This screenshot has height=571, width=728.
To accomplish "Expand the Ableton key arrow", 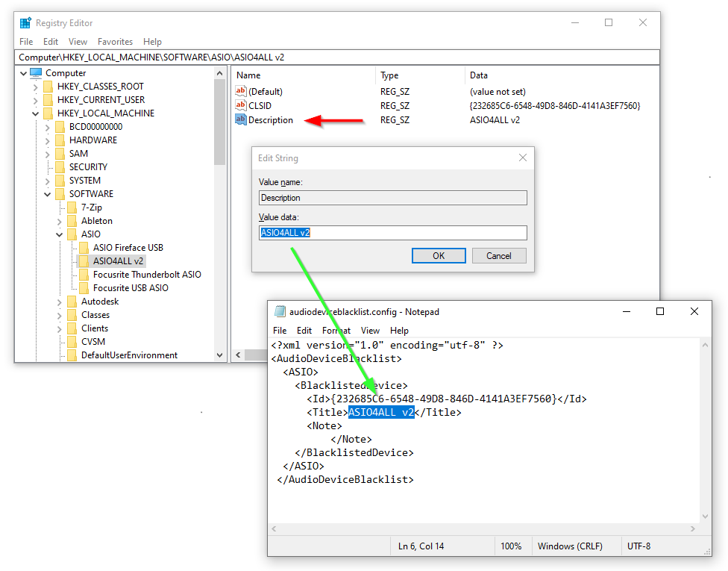I will 59,221.
